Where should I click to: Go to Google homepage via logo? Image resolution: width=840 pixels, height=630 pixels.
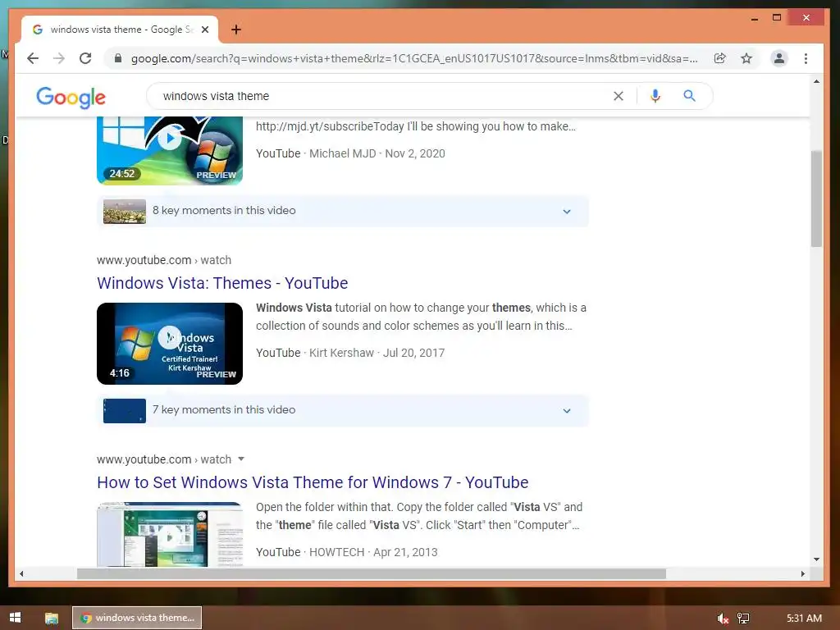(71, 97)
